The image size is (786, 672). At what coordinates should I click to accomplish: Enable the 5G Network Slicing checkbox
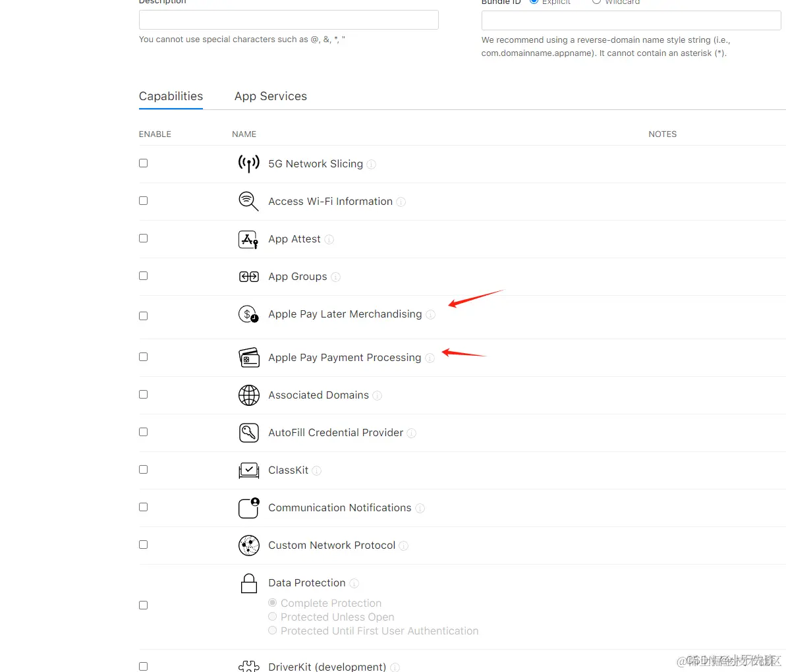[x=144, y=163]
